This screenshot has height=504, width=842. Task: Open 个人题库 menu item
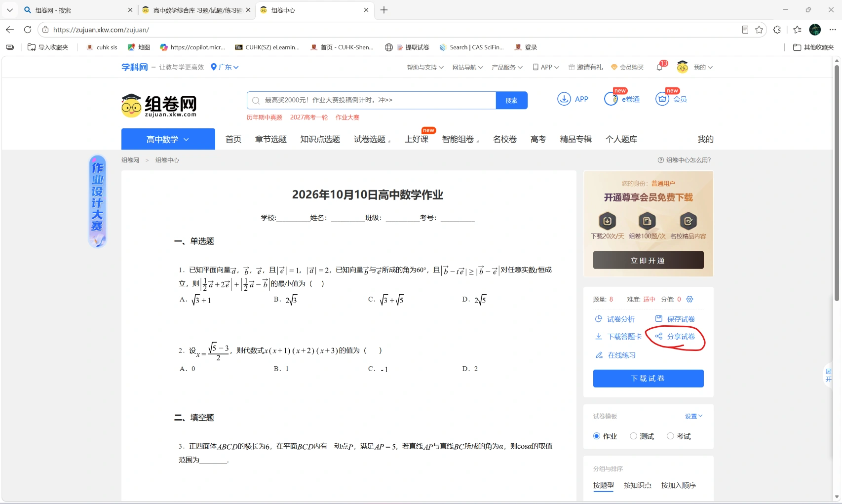tap(621, 139)
